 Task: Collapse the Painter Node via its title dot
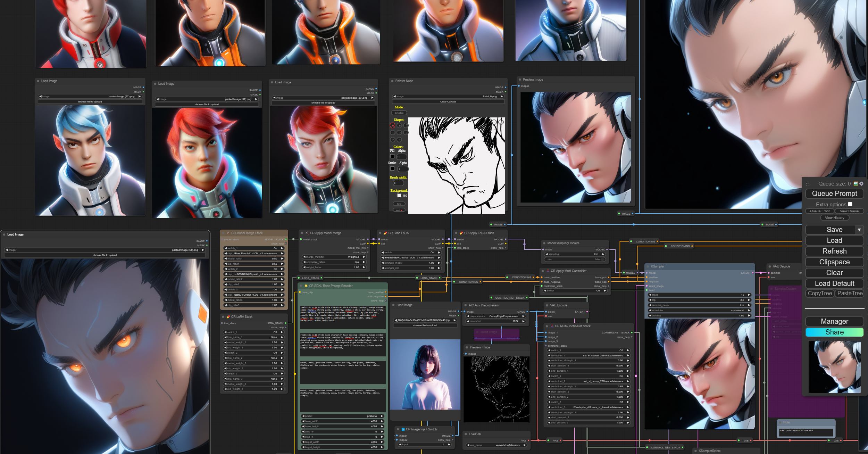coord(392,81)
